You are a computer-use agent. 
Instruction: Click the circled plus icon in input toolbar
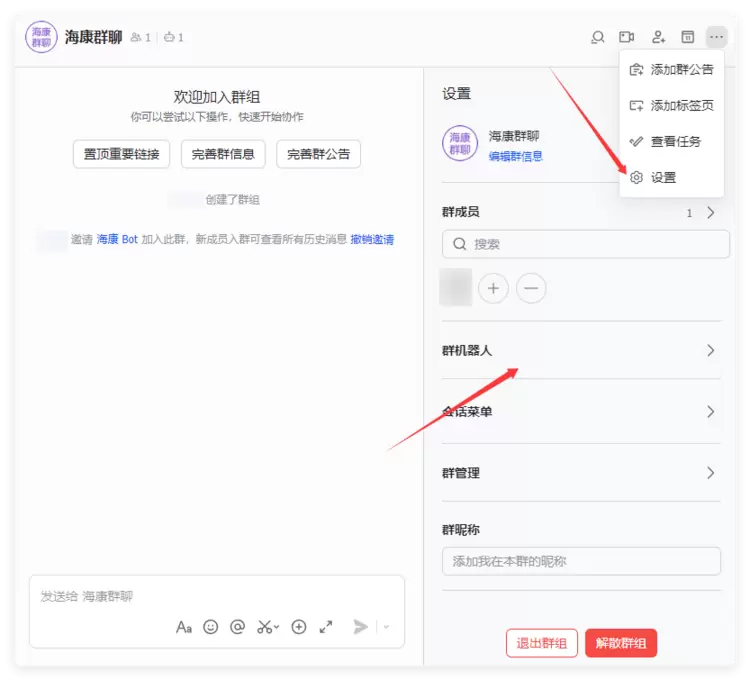click(298, 627)
